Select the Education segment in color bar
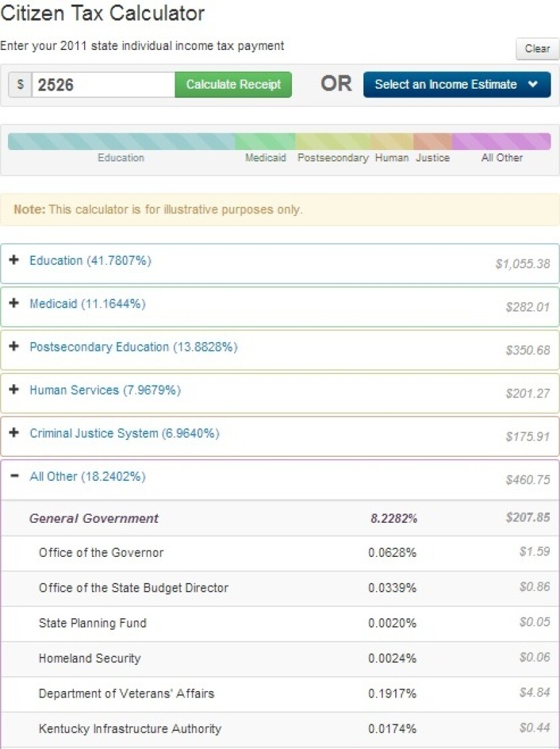Screen dimensions: 560x749 [x=121, y=141]
